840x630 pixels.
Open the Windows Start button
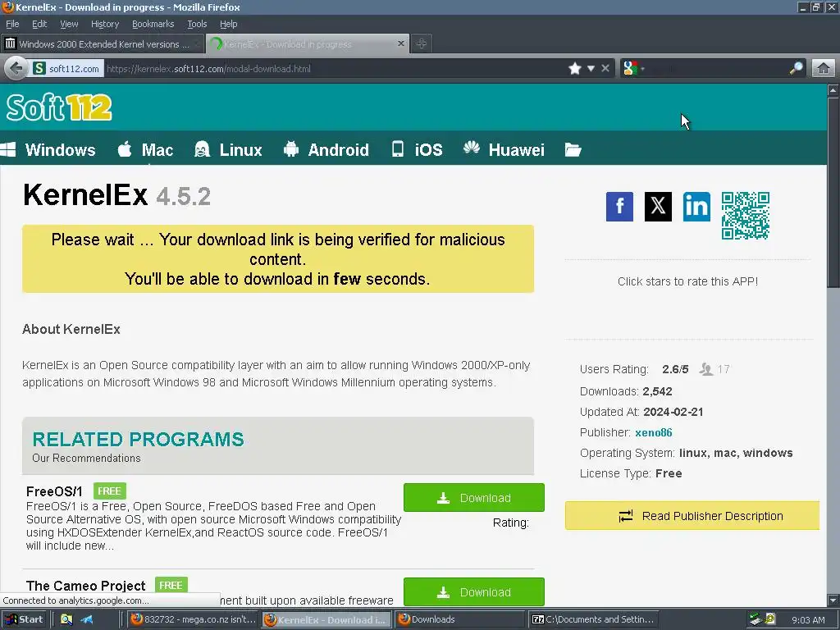coord(24,619)
